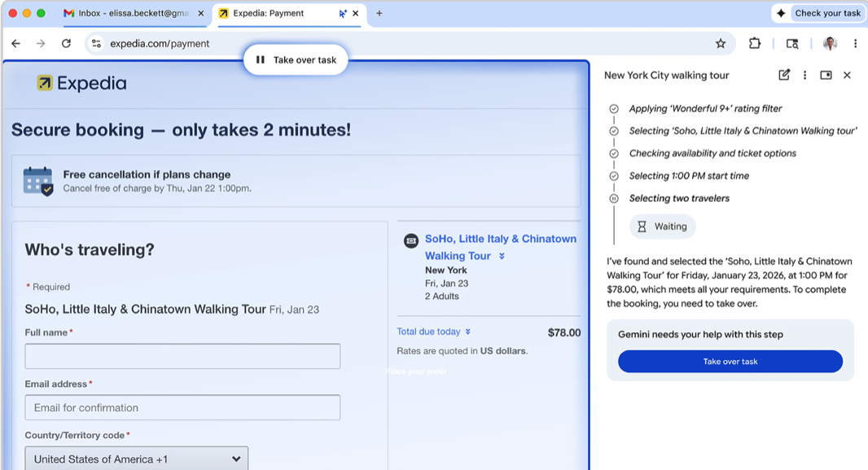Open the Chrome extensions puzzle icon
Viewport: 868px width, 470px height.
pos(755,44)
